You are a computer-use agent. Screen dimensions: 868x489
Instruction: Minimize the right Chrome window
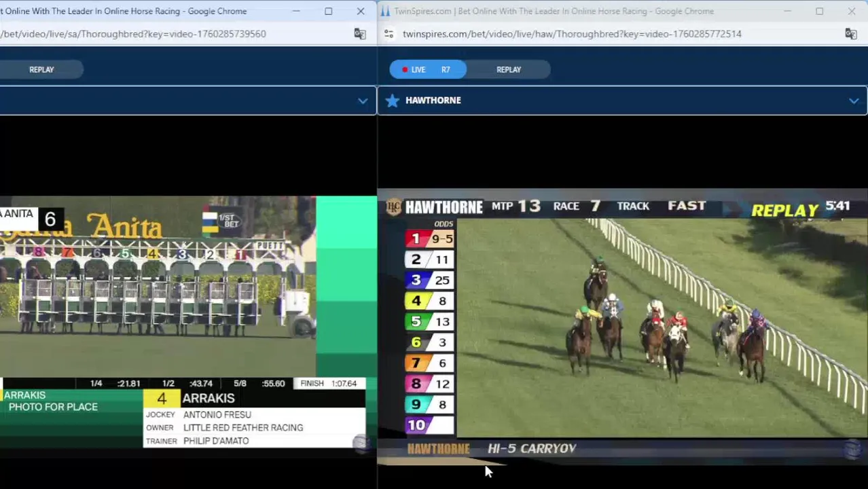pyautogui.click(x=787, y=11)
